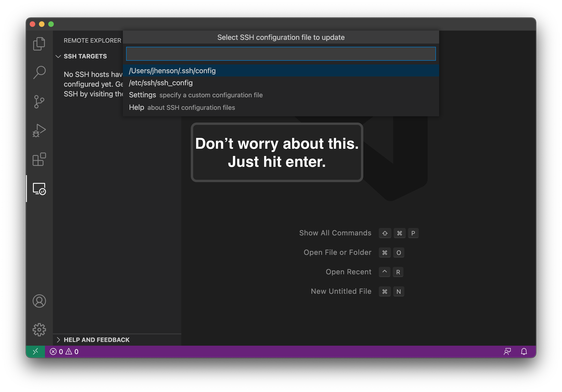Image resolution: width=562 pixels, height=392 pixels.
Task: Show errors and warnings count
Action: (x=64, y=351)
